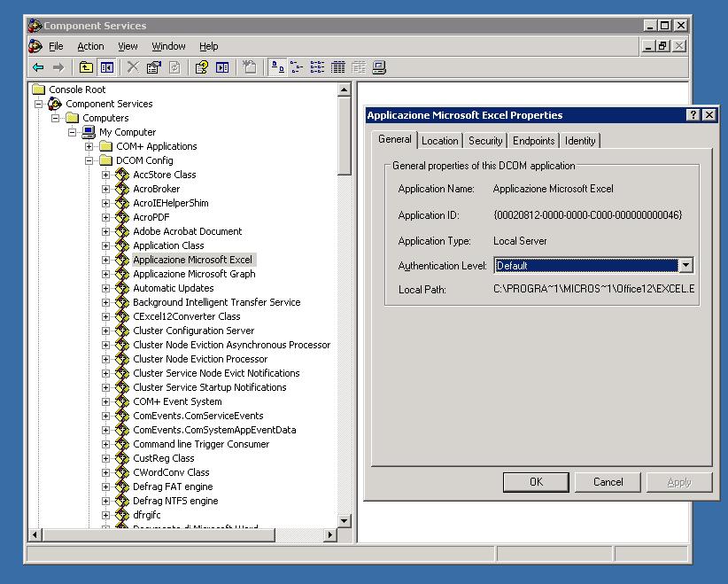Viewport: 728px width, 584px height.
Task: Switch to the Location tab
Action: click(439, 141)
